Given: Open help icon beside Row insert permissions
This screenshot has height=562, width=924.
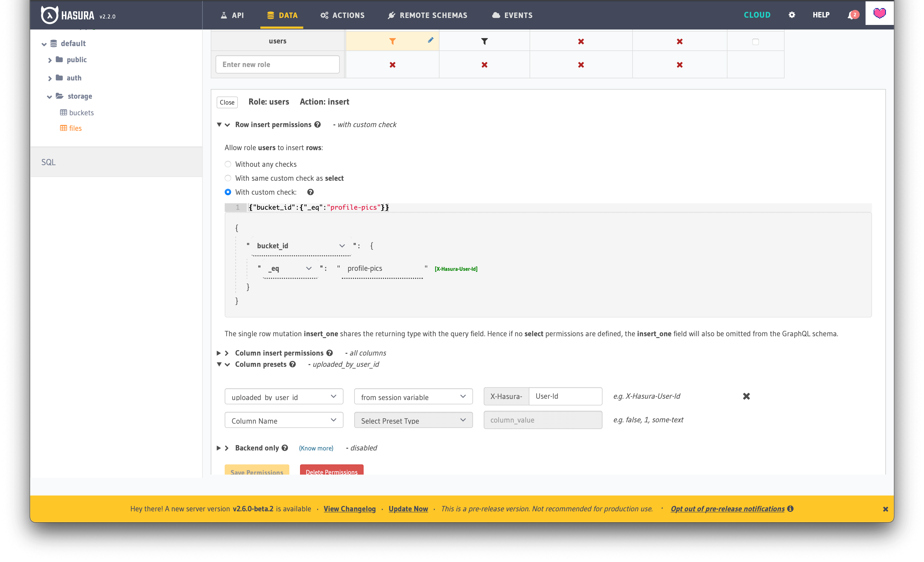Looking at the screenshot, I should point(317,124).
